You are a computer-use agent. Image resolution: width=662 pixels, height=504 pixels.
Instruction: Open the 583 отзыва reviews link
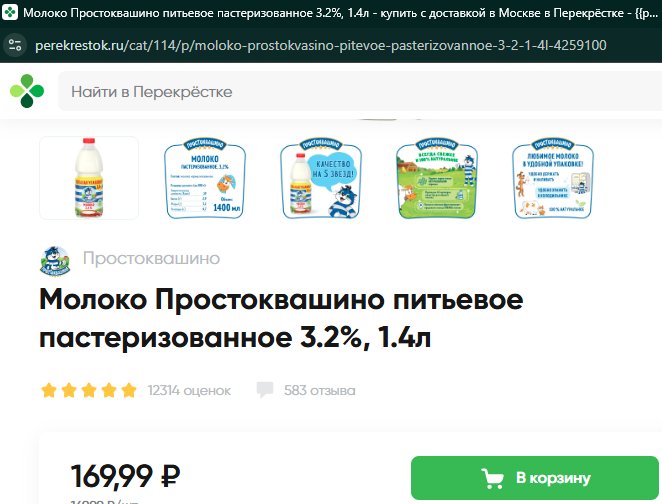pos(320,390)
